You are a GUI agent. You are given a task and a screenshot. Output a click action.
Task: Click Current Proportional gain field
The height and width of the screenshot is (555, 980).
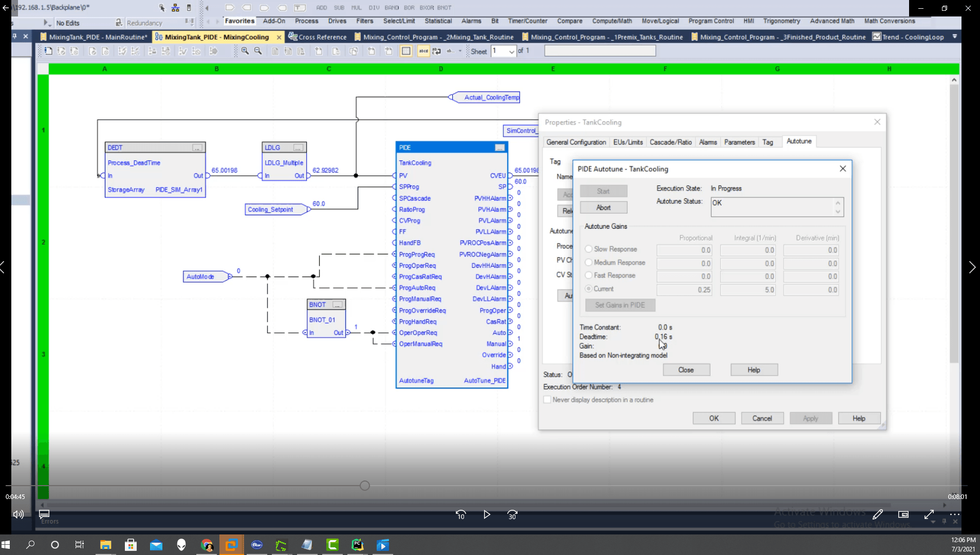point(684,290)
